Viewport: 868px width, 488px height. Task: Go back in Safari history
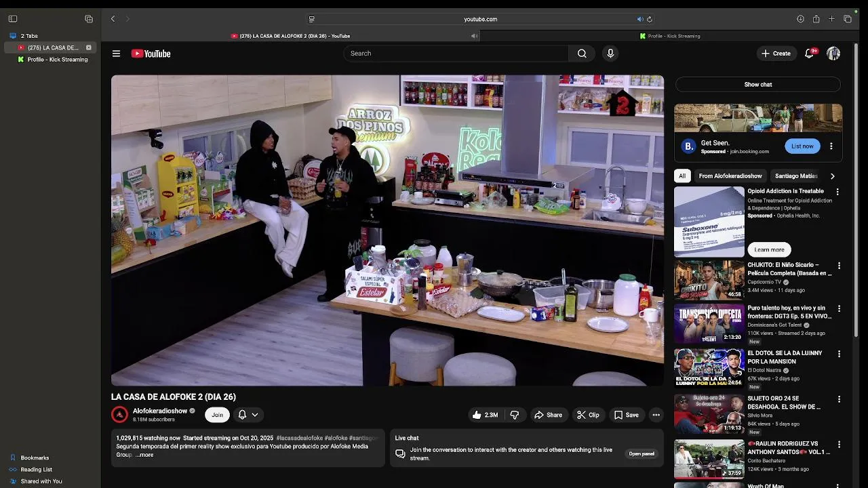(x=113, y=19)
